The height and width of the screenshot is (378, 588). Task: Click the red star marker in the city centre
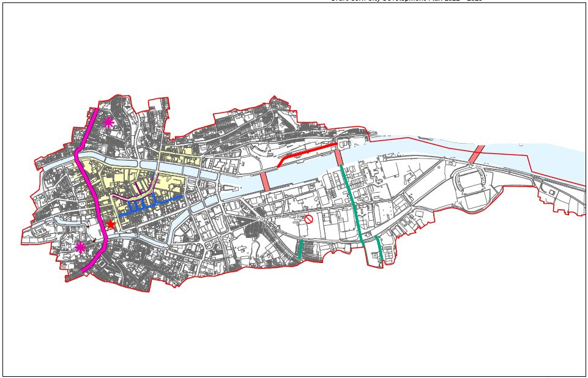tap(111, 224)
